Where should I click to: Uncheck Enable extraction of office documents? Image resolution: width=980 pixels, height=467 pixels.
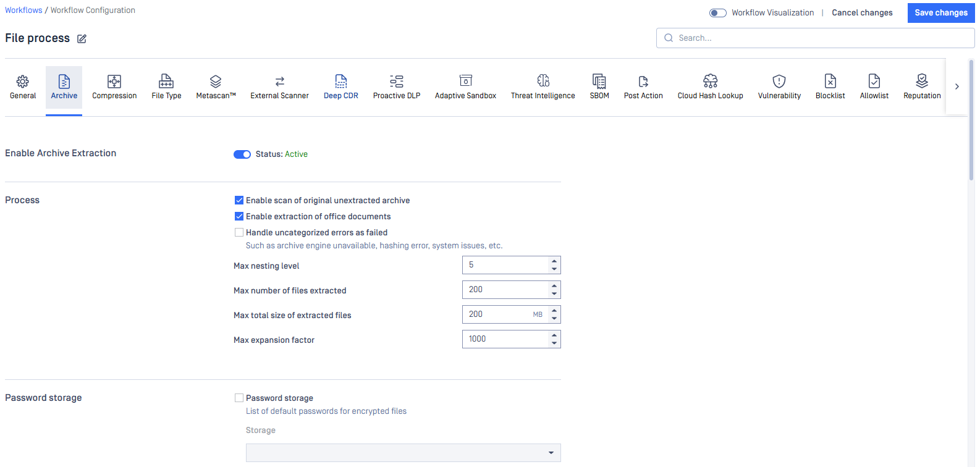239,217
